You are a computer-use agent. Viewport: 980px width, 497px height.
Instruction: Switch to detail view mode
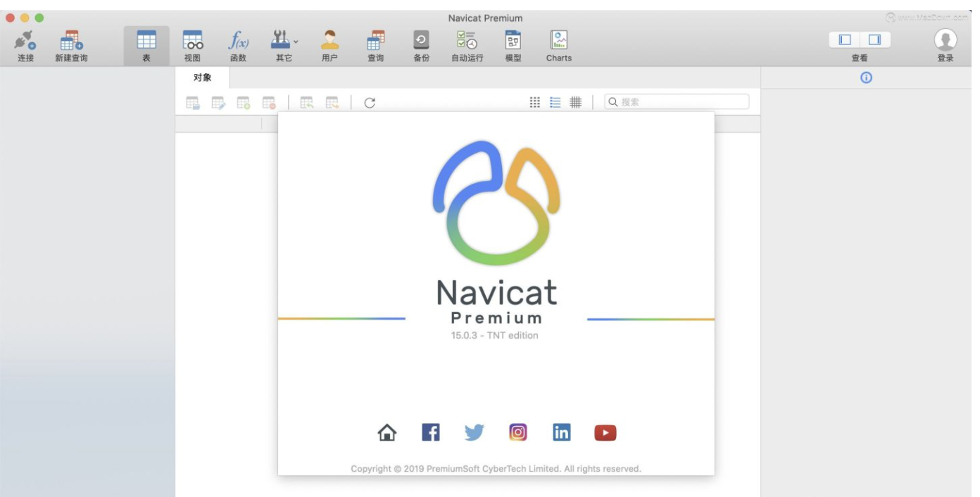tap(576, 103)
